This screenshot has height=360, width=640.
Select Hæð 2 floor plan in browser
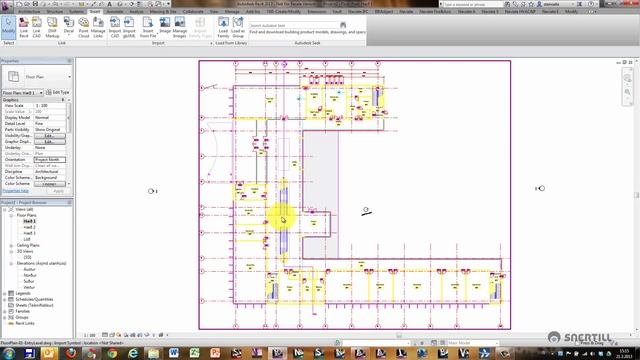click(29, 227)
